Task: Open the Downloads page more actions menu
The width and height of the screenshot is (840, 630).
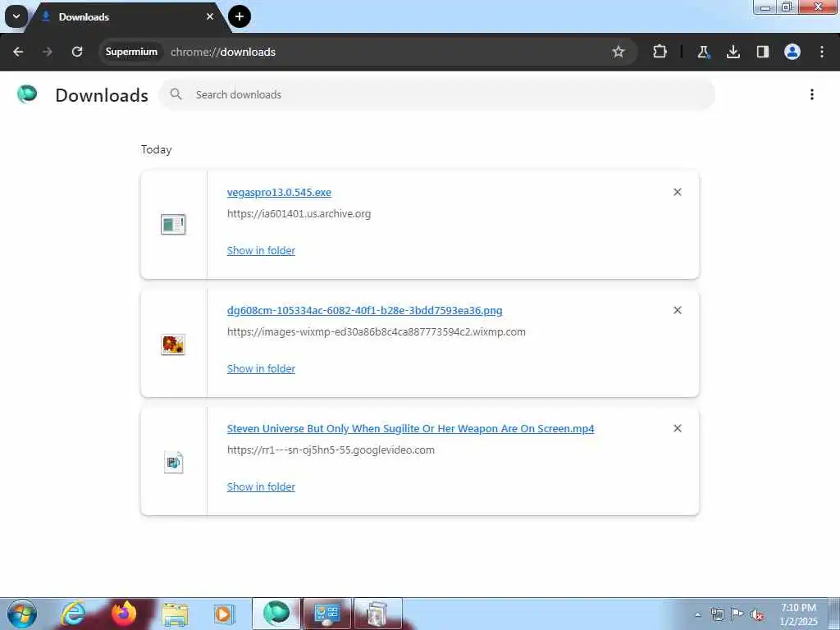Action: (812, 94)
